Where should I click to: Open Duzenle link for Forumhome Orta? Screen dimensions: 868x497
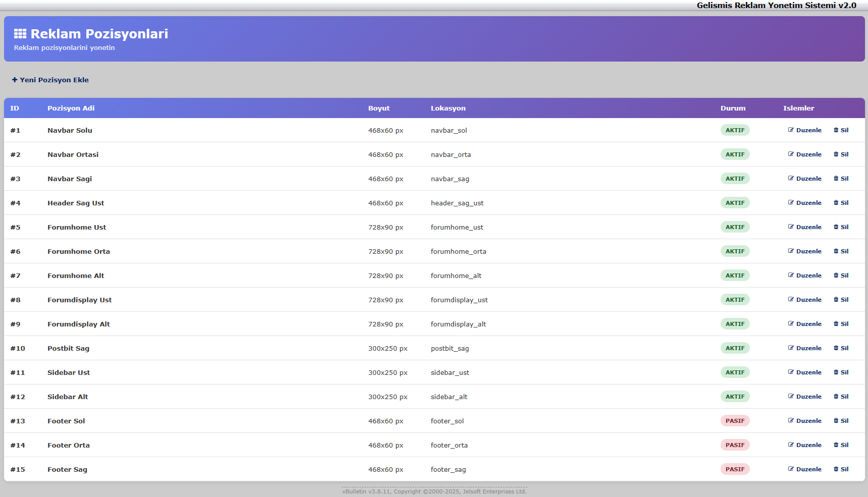coord(808,251)
